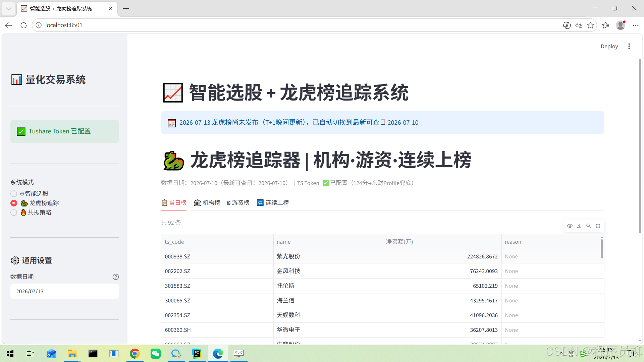
Task: Toggle table column visibility eye icon
Action: pos(570,226)
